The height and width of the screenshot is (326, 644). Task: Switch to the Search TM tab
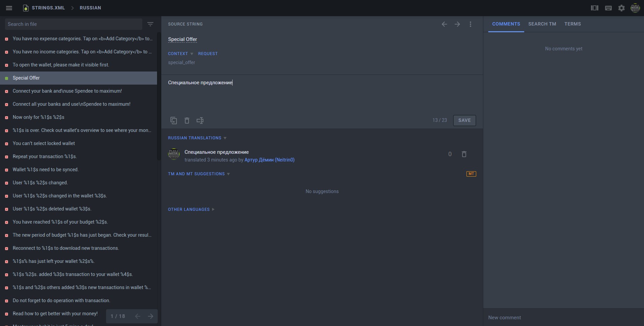tap(542, 24)
